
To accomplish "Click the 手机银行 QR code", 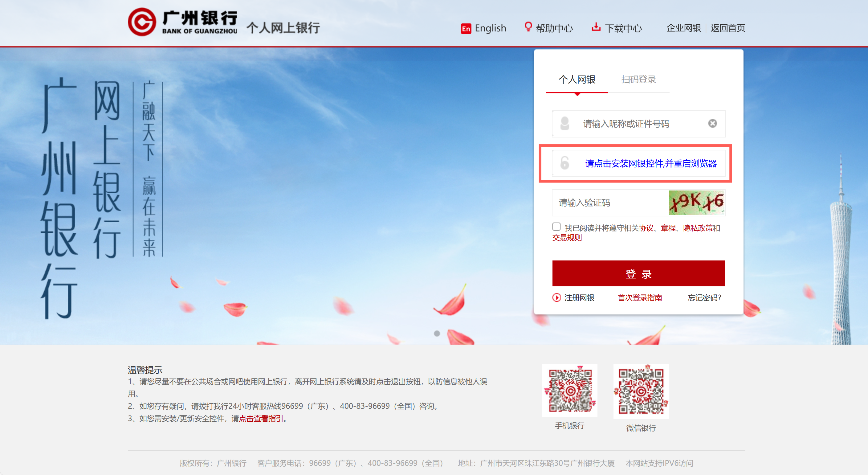I will click(569, 390).
